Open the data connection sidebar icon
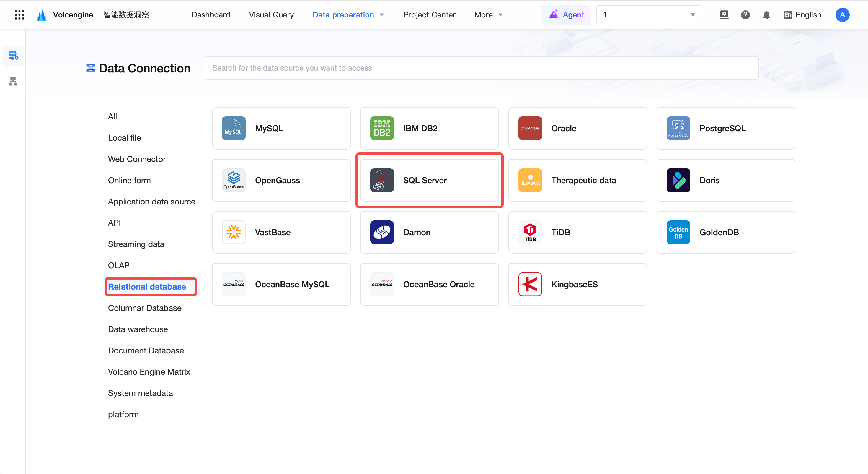 [x=13, y=56]
